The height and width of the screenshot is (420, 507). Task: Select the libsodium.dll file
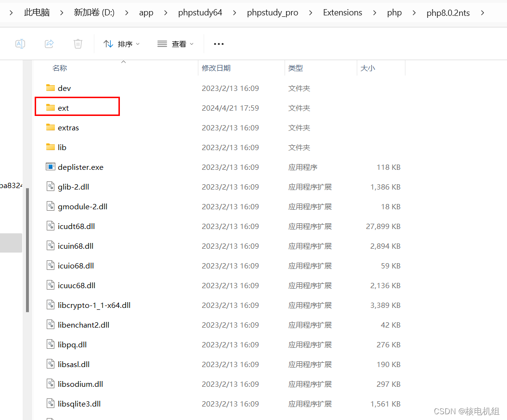click(80, 384)
